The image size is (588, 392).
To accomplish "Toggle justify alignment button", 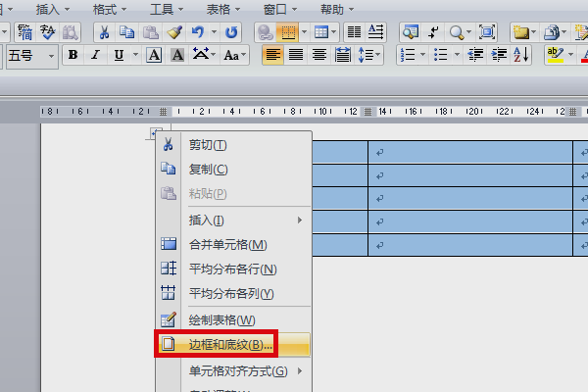I will [x=296, y=55].
